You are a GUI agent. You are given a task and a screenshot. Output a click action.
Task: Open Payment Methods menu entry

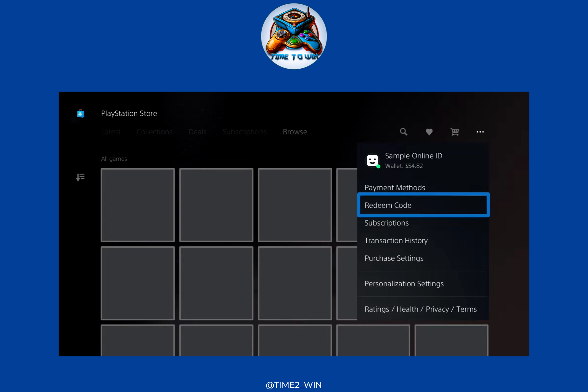(x=394, y=188)
